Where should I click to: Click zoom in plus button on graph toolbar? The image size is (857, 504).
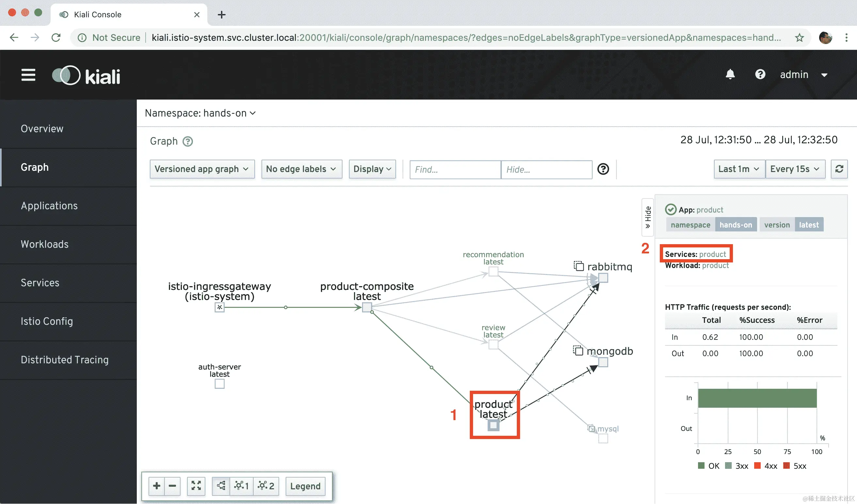pyautogui.click(x=156, y=486)
